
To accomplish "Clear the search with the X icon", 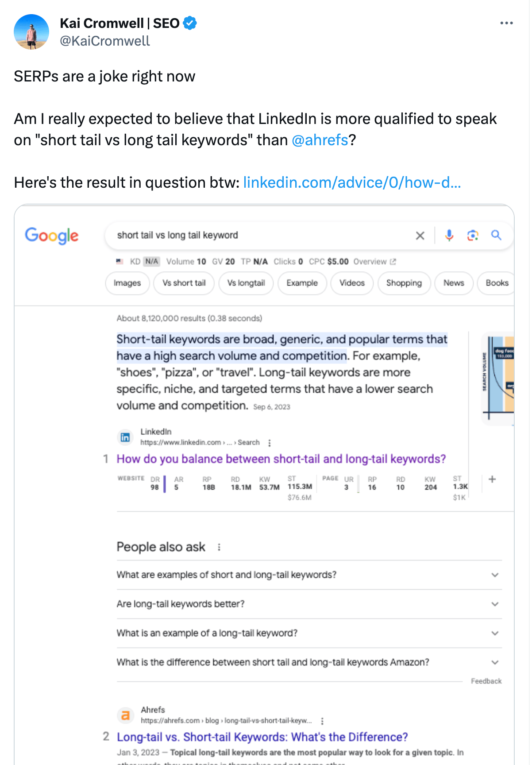I will (x=420, y=236).
